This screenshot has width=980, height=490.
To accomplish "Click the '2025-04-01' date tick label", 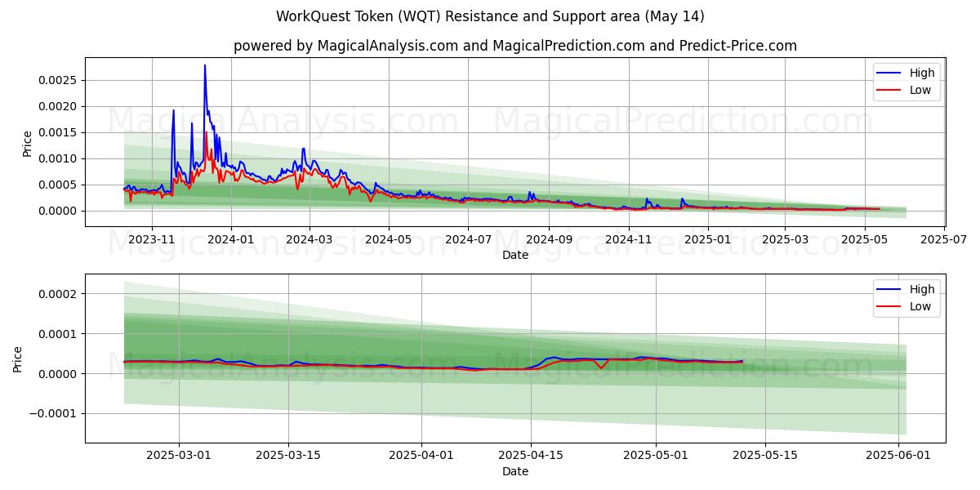I will [x=421, y=456].
